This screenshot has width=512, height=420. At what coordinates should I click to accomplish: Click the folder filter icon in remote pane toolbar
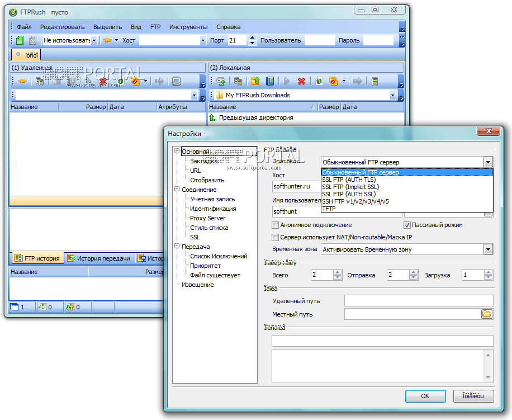[x=135, y=81]
